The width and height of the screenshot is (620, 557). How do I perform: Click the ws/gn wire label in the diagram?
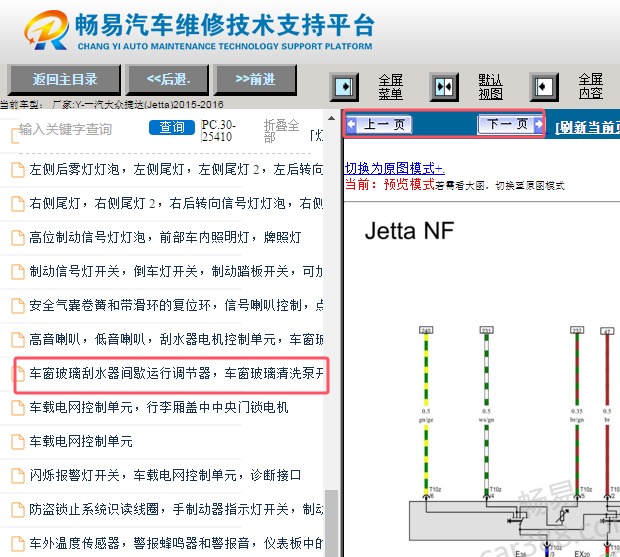tap(487, 420)
